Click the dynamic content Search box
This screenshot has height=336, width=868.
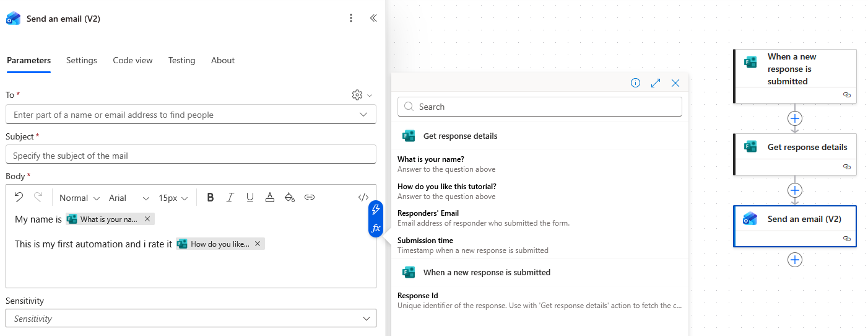pos(540,107)
